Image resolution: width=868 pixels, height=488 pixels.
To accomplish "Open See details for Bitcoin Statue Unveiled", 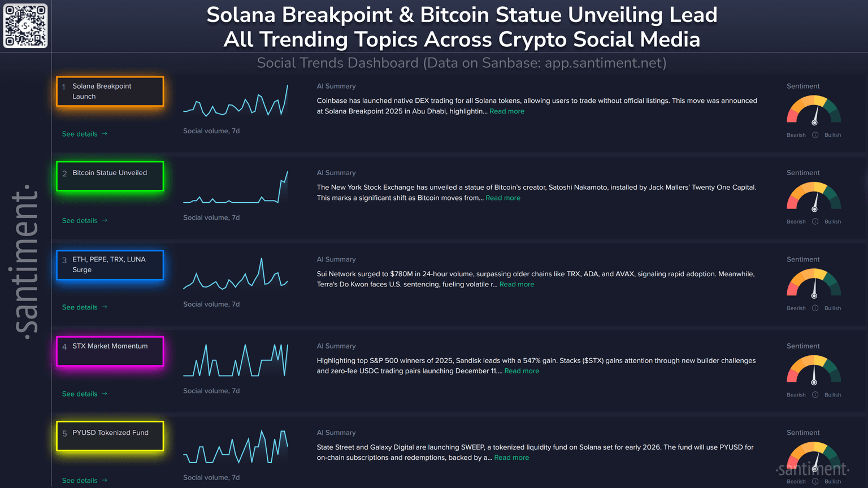I will 84,221.
